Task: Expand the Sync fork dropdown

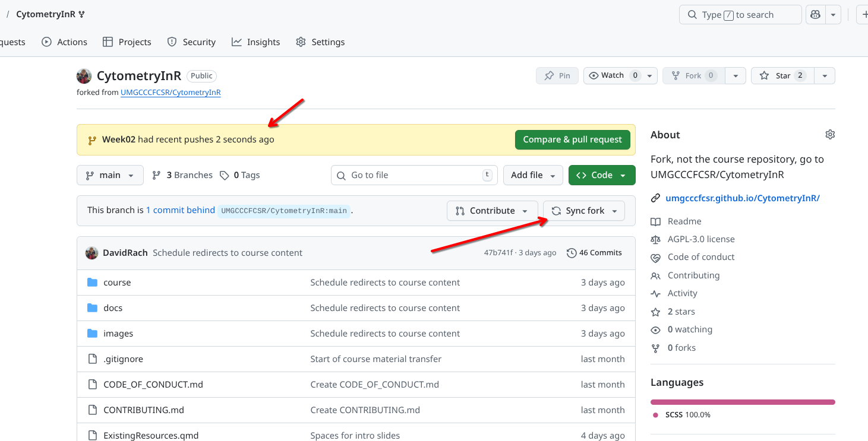Action: coord(584,211)
